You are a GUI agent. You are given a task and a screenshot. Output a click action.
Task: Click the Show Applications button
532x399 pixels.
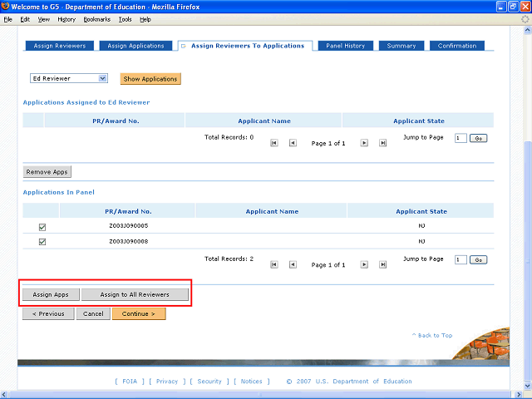(x=150, y=79)
